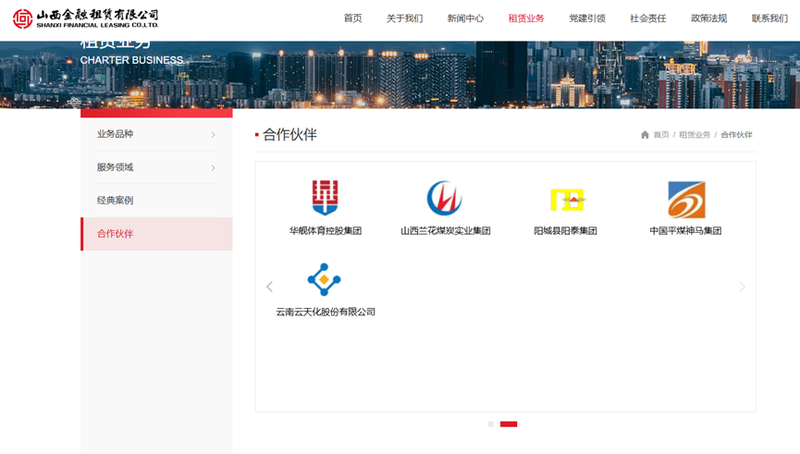This screenshot has height=454, width=800.
Task: Open the 租赁业务 navigation menu
Action: tap(526, 18)
